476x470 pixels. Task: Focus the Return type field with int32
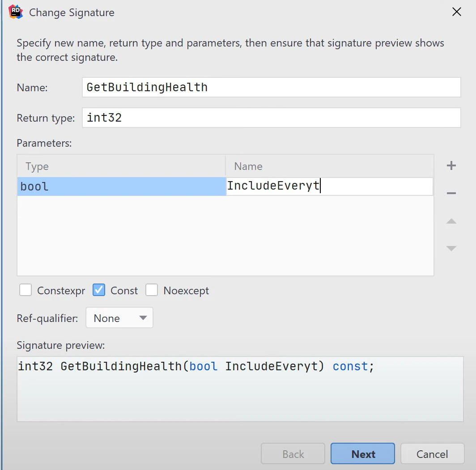tap(272, 118)
